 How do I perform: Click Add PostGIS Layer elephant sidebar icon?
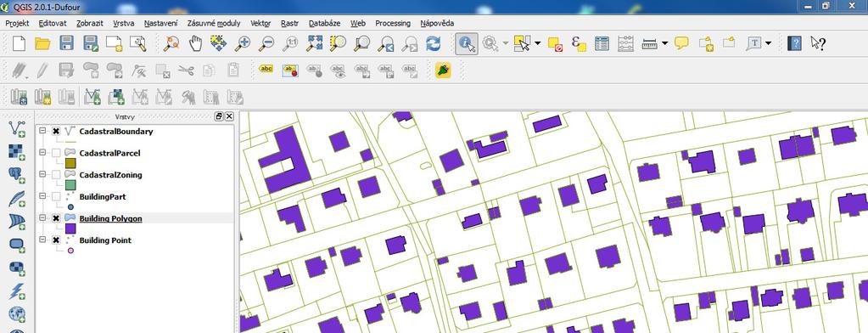click(x=17, y=175)
